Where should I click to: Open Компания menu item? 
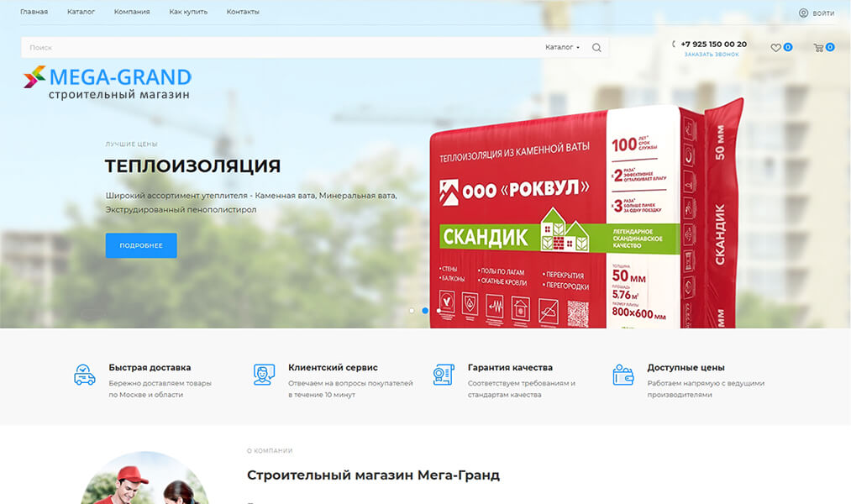(132, 12)
